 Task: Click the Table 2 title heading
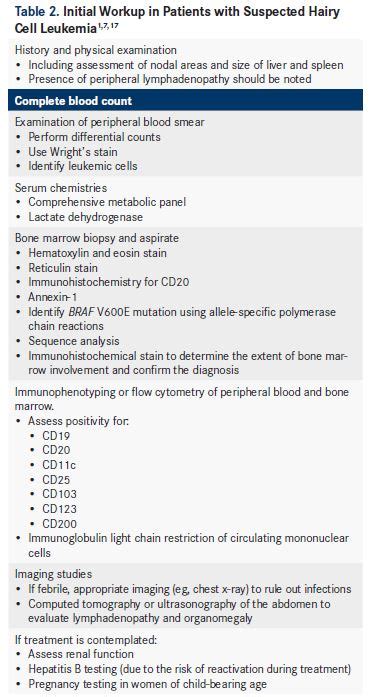click(x=177, y=19)
